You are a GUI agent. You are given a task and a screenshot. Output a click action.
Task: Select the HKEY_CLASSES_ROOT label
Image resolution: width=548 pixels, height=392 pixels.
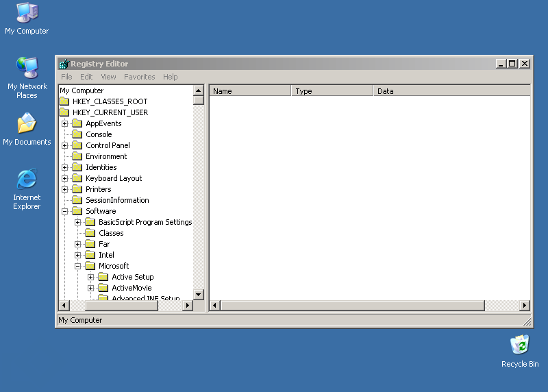click(x=110, y=101)
